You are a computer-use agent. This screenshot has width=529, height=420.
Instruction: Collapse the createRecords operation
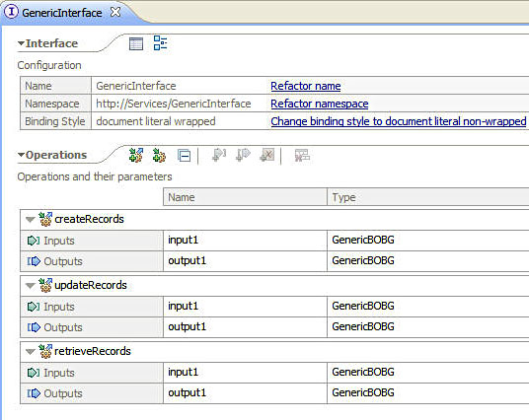[x=31, y=220]
